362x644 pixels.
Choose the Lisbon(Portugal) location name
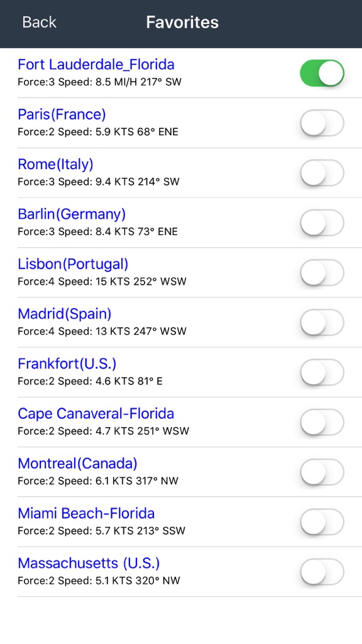(73, 264)
